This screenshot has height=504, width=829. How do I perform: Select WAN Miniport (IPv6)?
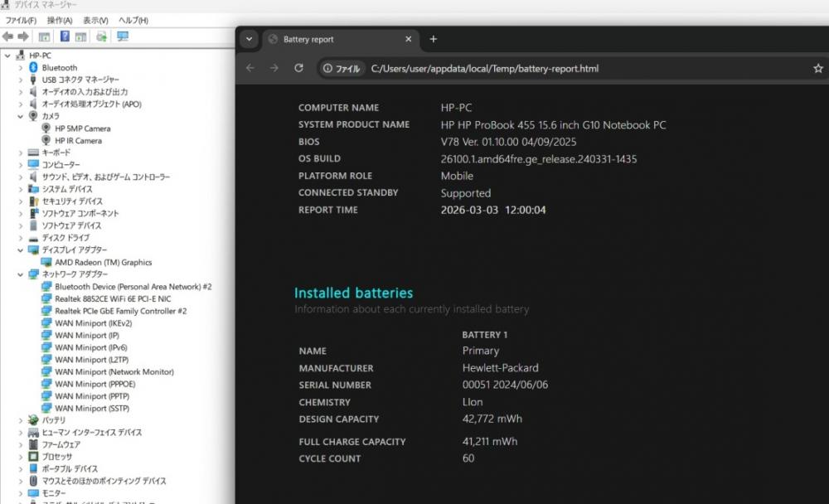tap(91, 347)
